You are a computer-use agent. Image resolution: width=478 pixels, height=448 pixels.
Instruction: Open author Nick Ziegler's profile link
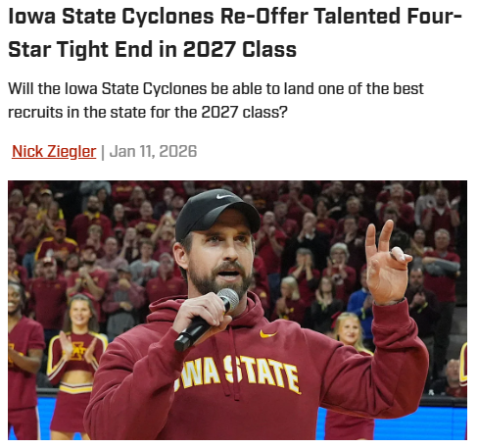[x=54, y=152]
